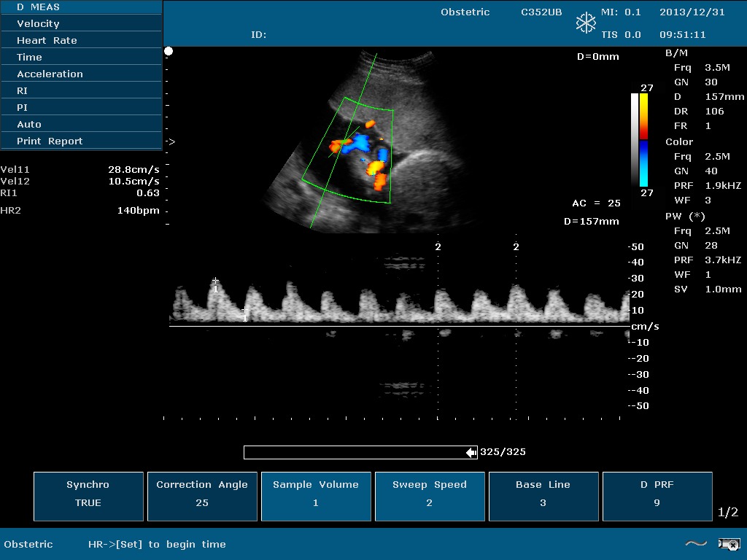
Task: Pick the RI measurement option
Action: (x=80, y=91)
